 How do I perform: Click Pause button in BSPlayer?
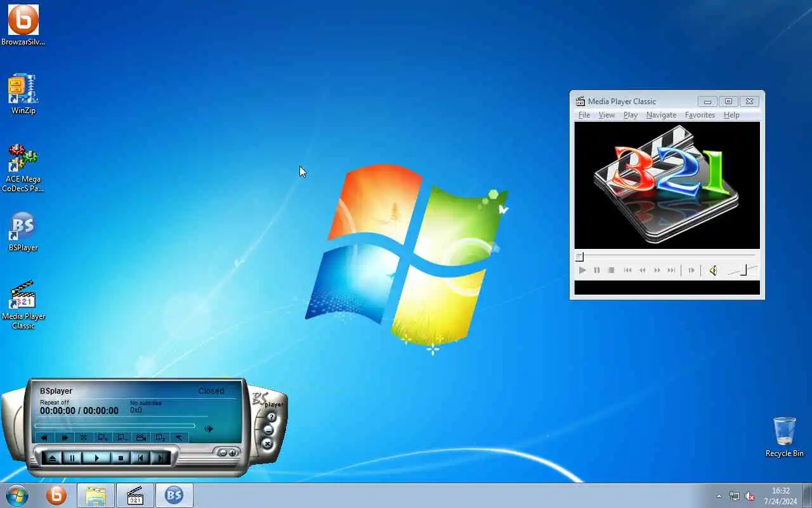(x=72, y=457)
